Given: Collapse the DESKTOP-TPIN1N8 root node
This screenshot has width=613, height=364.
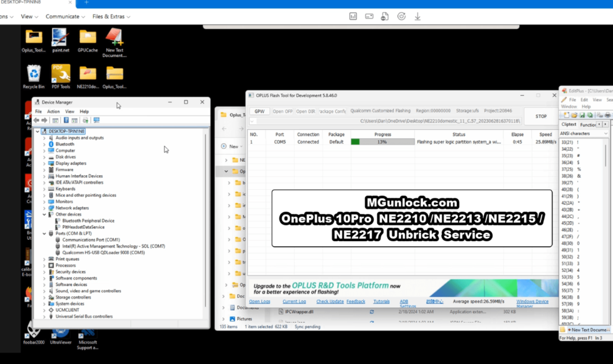Looking at the screenshot, I should tap(38, 131).
